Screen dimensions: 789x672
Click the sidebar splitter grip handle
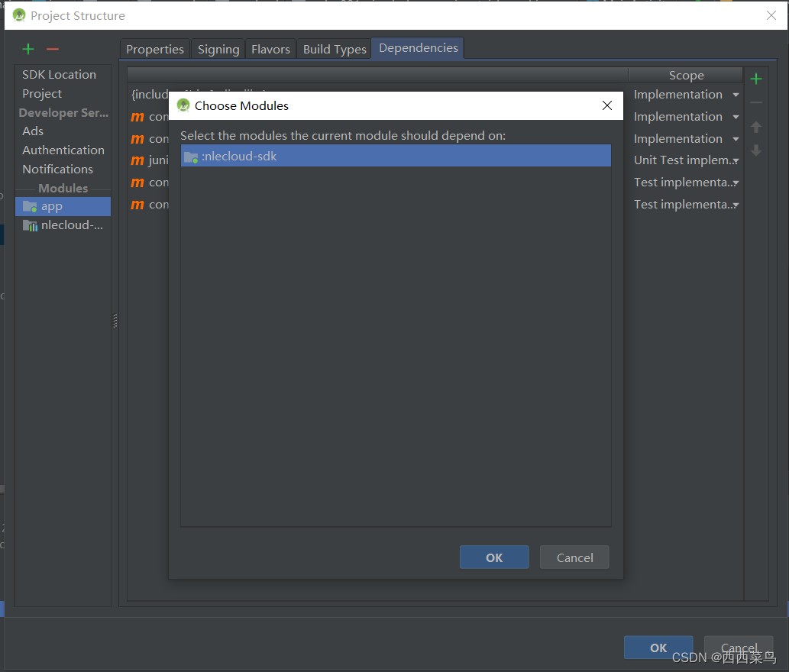click(x=115, y=321)
